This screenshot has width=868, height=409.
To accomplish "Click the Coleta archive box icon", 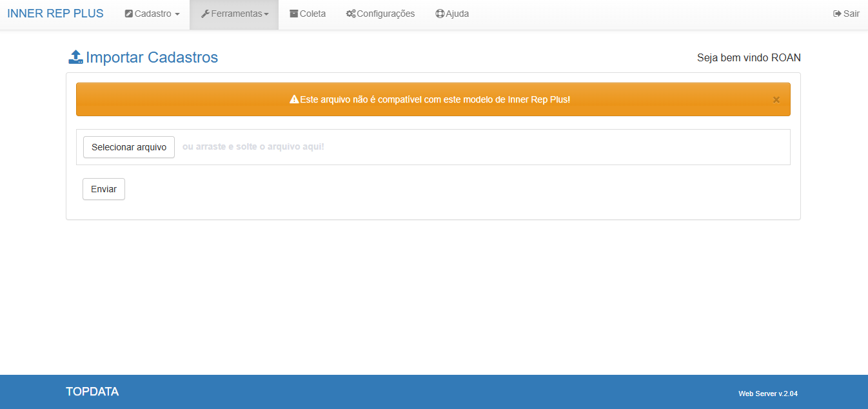I will tap(294, 14).
